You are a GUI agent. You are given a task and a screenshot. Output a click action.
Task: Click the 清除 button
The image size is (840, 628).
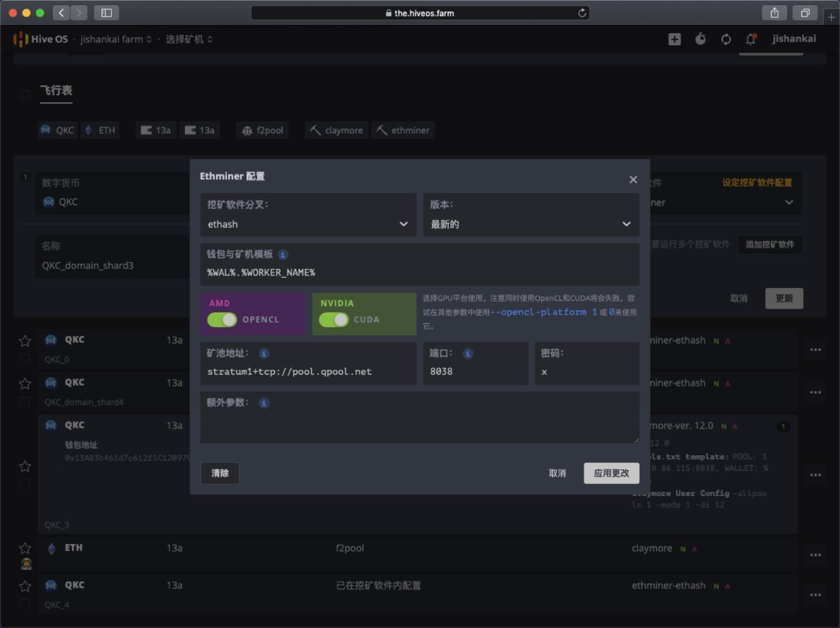(220, 473)
